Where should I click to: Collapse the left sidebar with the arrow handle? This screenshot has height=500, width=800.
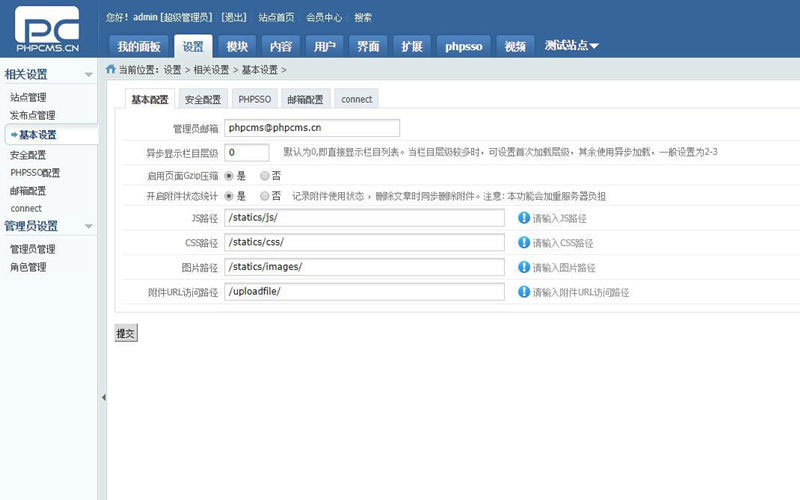103,397
